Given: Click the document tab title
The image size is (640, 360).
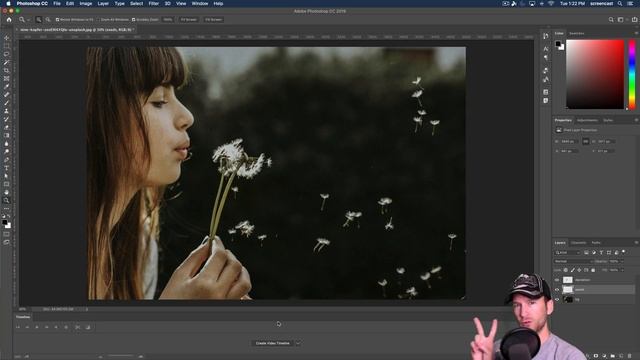Looking at the screenshot, I should [76, 29].
